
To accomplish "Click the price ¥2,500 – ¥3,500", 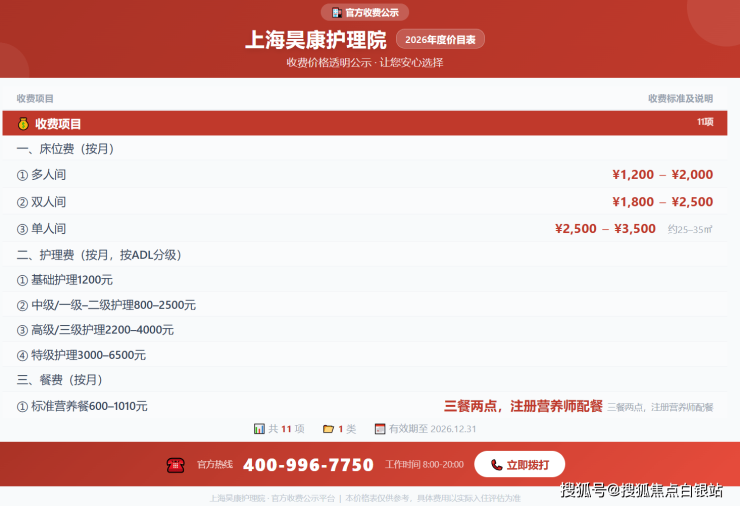I will tap(605, 229).
